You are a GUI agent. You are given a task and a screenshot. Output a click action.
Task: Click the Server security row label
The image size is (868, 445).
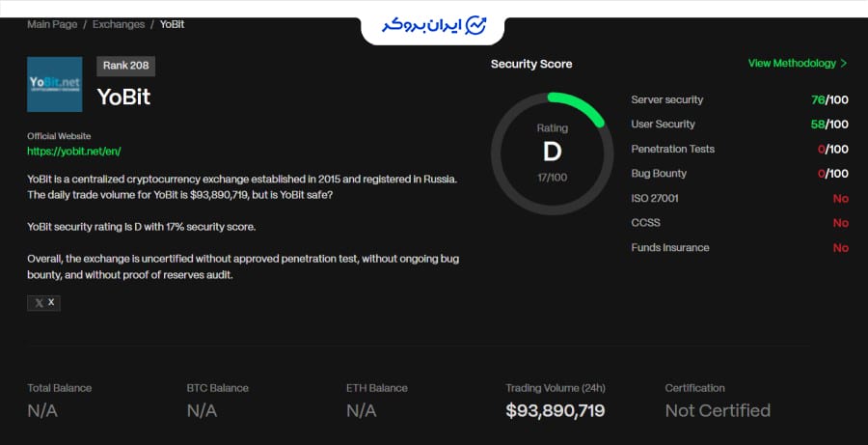pyautogui.click(x=667, y=99)
